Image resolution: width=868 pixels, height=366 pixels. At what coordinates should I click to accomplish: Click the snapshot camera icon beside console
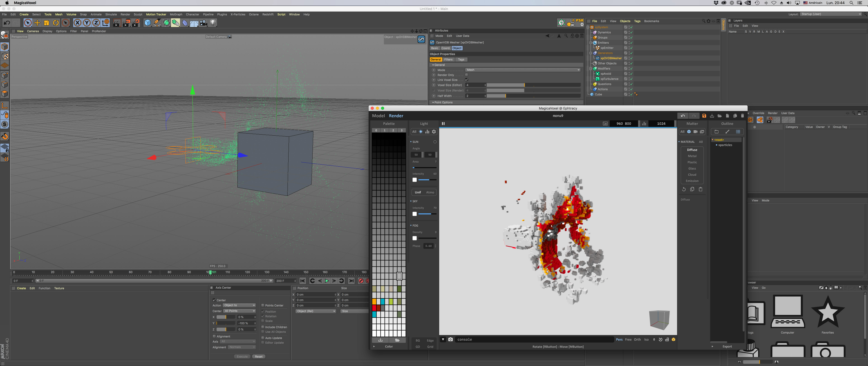click(x=451, y=339)
